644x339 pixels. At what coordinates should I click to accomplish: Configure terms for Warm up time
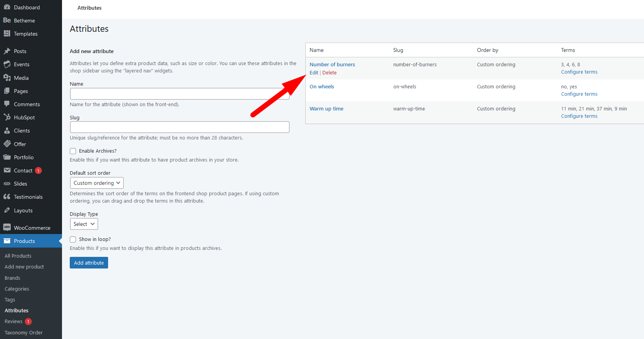point(579,116)
